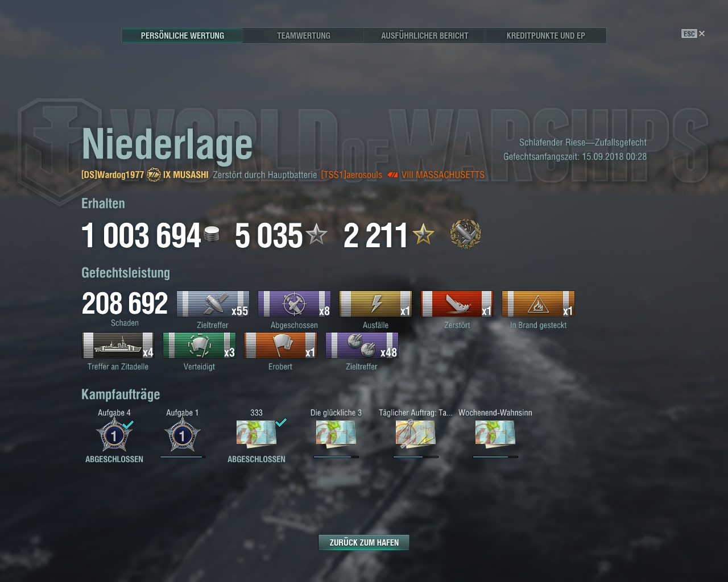
Task: Select the Zerstört ship-sunk ribbon
Action: click(457, 304)
